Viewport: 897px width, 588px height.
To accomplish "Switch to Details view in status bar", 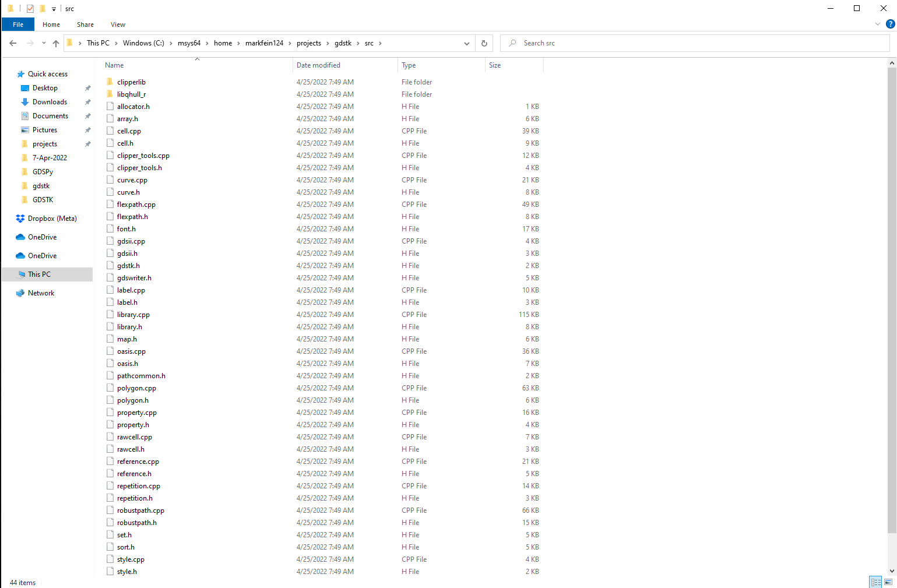I will [x=875, y=582].
